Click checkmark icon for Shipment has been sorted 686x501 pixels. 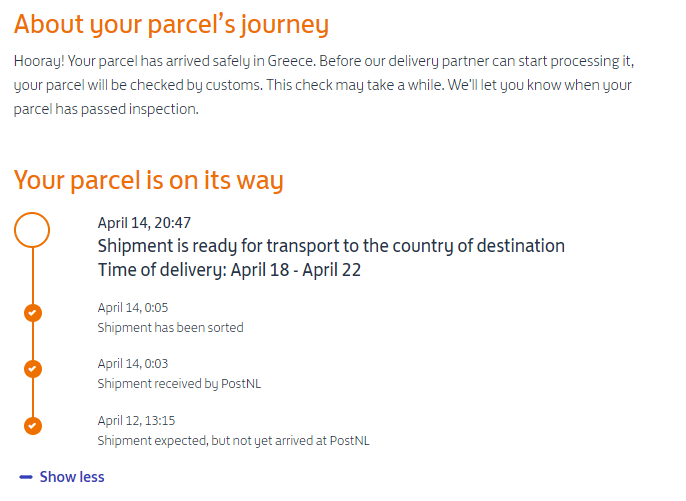(x=33, y=313)
